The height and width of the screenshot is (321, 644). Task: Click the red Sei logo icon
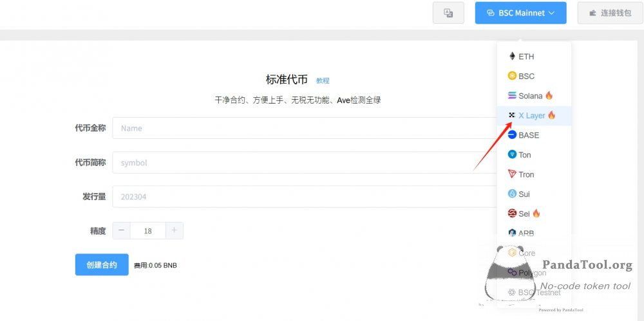(x=512, y=214)
